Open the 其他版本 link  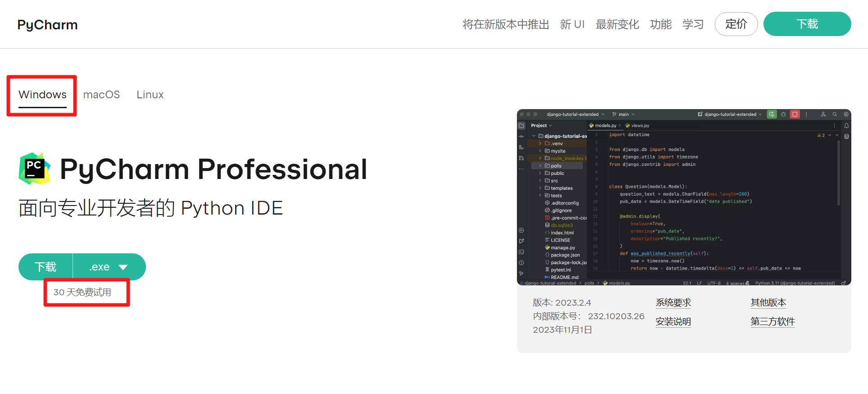click(768, 302)
